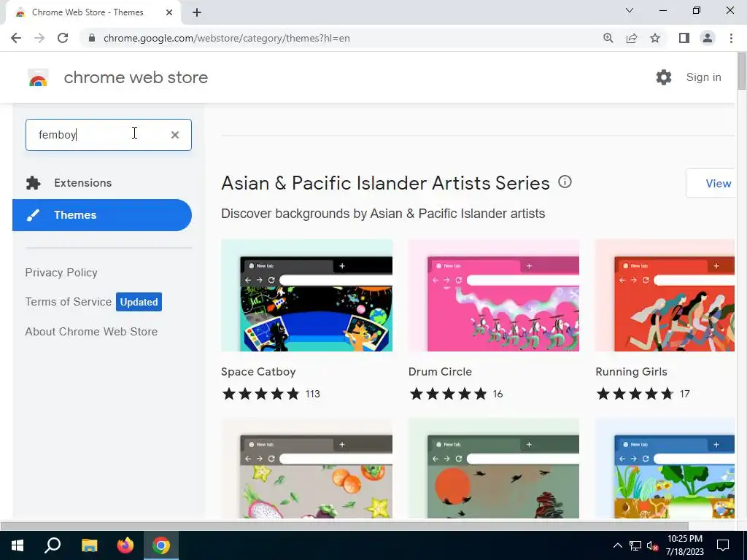Click the Drum Circle star rating

coord(448,394)
